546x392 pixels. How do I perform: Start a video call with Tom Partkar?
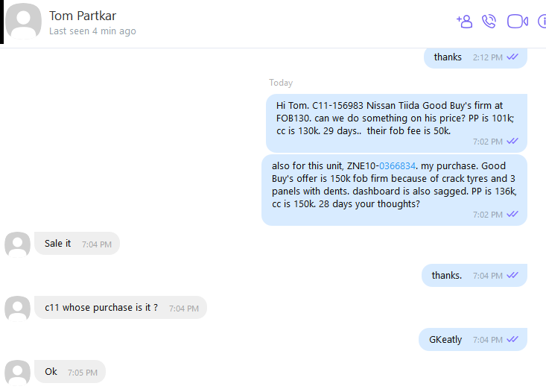tap(518, 22)
